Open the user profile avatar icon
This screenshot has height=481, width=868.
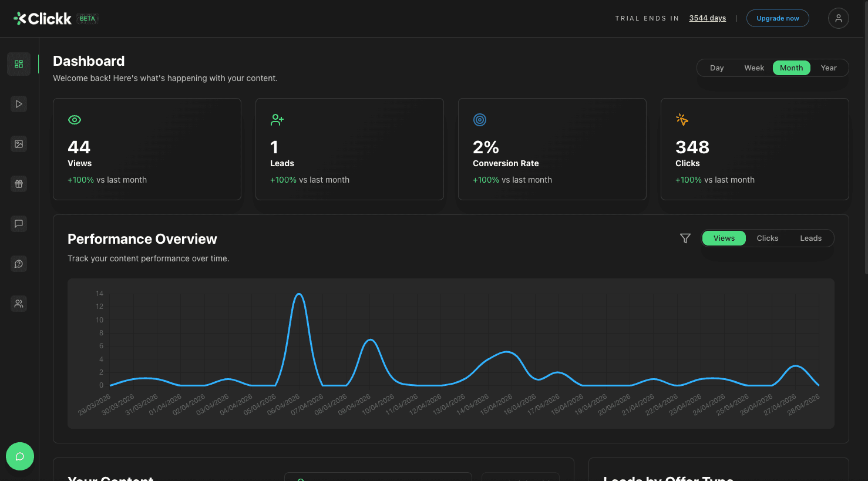tap(839, 18)
